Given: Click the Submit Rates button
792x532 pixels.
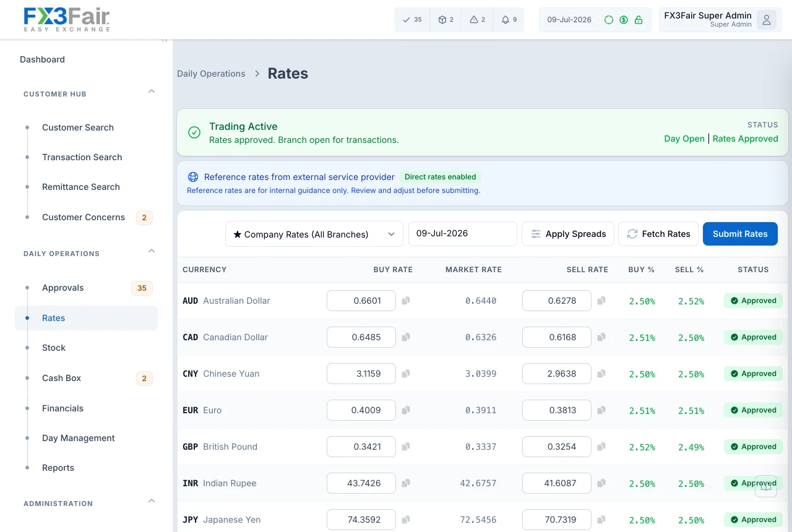Looking at the screenshot, I should click(x=740, y=234).
